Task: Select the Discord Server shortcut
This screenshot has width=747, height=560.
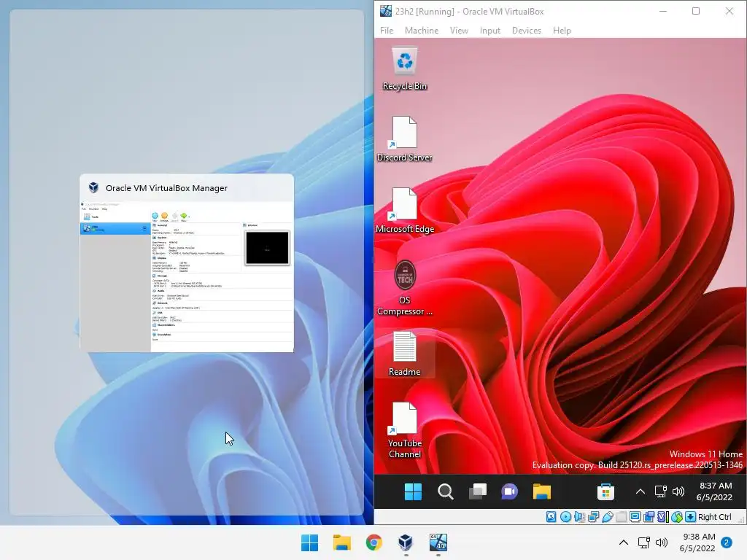Action: (x=404, y=139)
